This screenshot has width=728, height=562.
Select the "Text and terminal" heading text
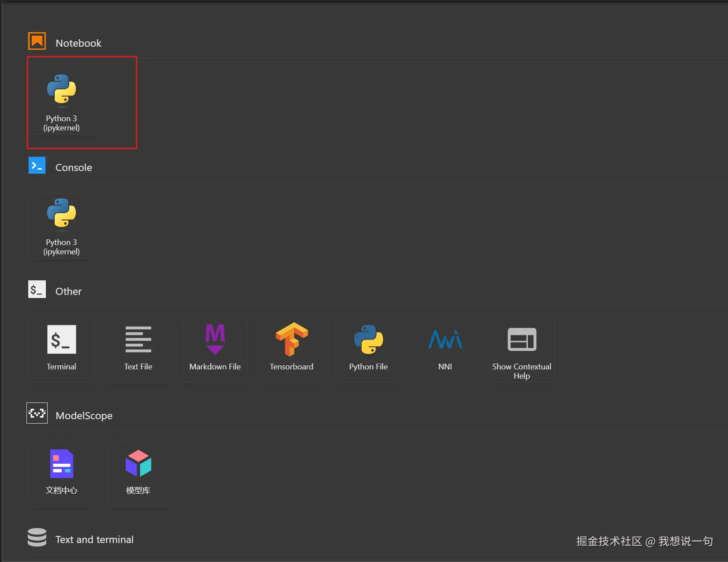[x=94, y=540]
